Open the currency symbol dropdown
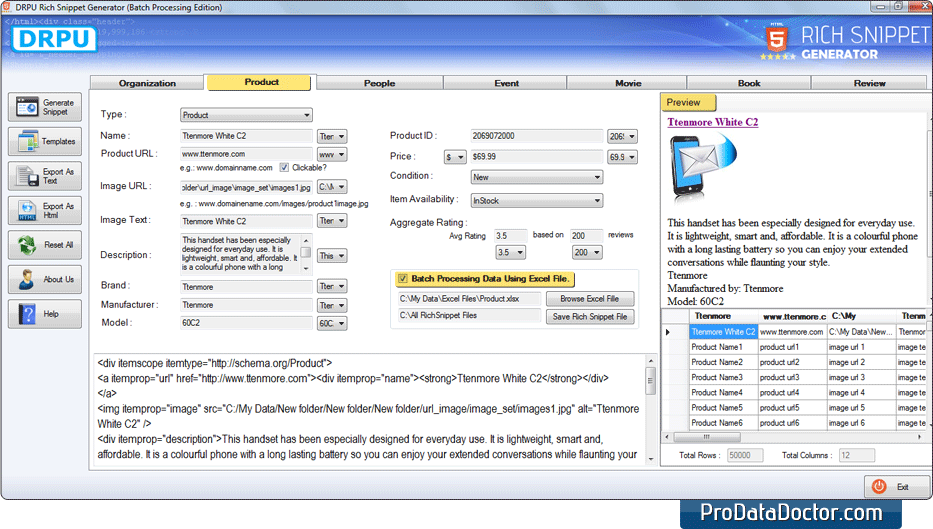The height and width of the screenshot is (529, 933). [x=455, y=157]
